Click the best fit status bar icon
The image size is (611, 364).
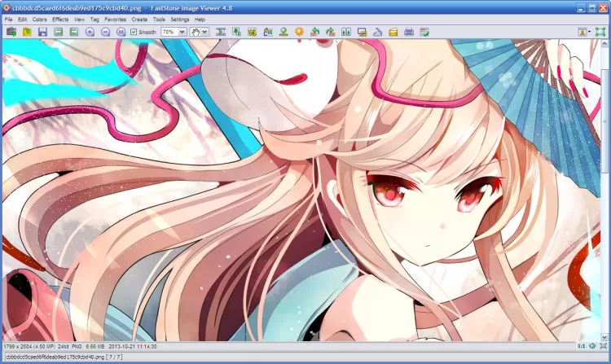(592, 346)
